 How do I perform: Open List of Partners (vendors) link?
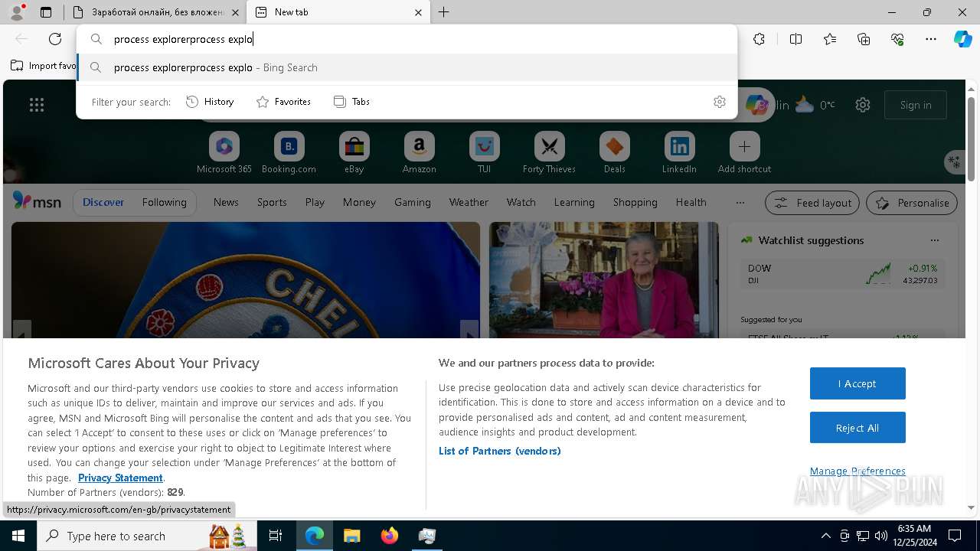pyautogui.click(x=500, y=451)
